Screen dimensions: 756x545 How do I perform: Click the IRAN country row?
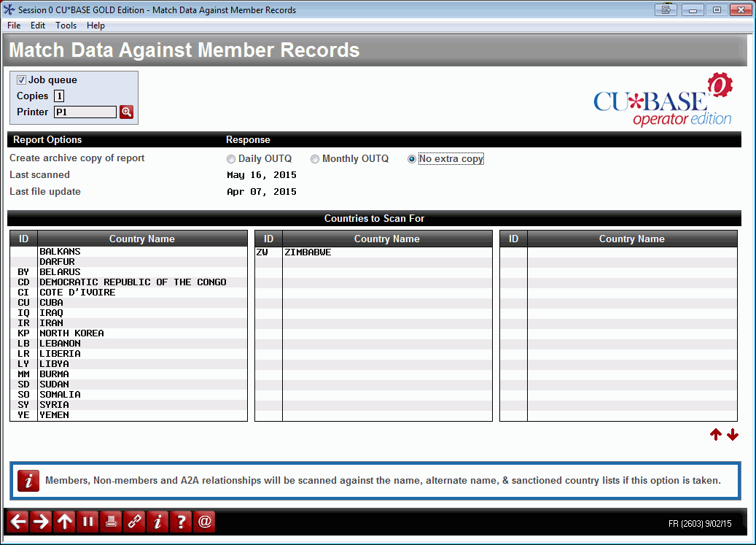(129, 323)
